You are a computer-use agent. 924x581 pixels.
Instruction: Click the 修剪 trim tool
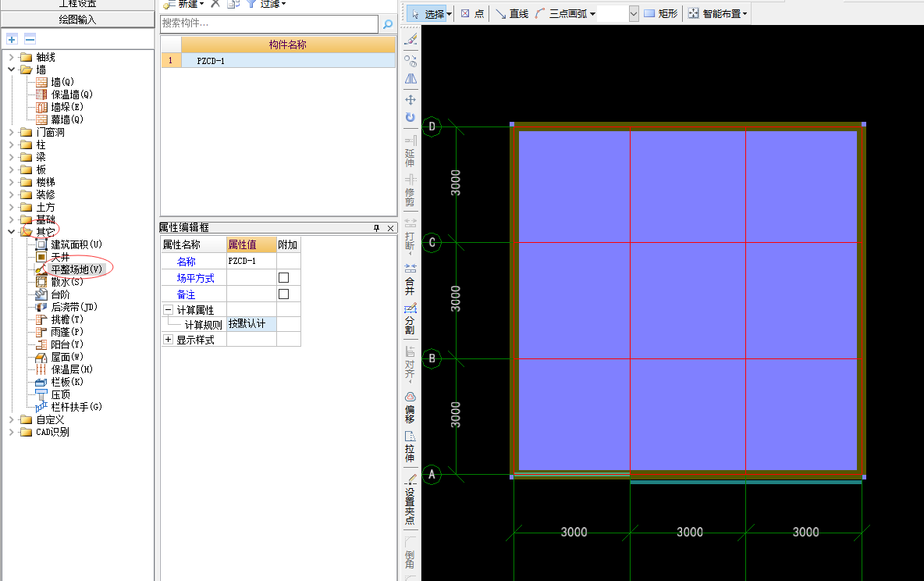(410, 190)
